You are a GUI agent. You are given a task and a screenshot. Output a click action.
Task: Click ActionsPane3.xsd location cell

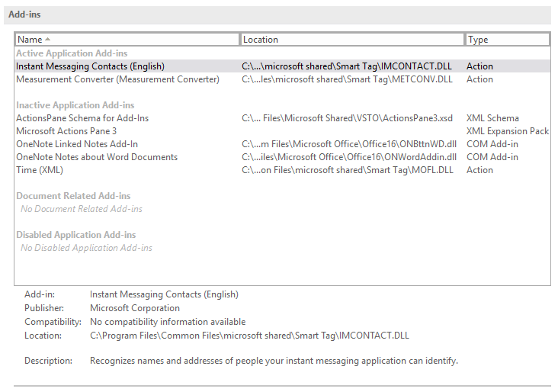click(347, 118)
